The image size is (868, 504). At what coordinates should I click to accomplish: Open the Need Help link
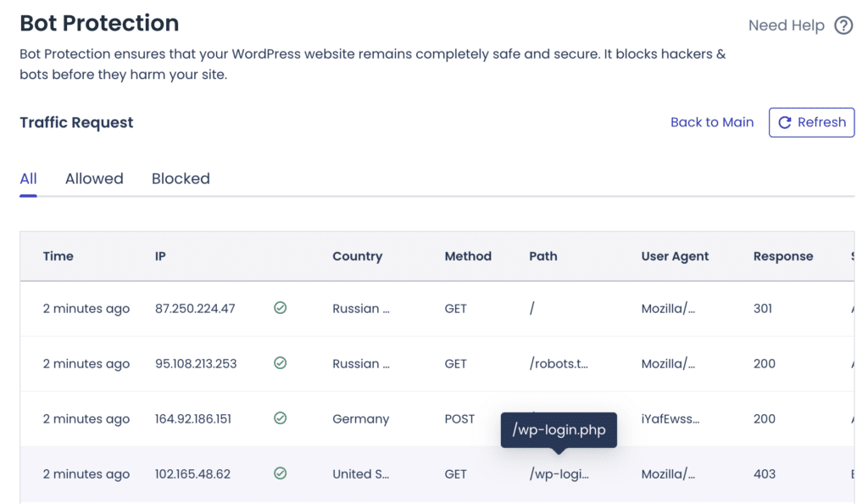click(786, 25)
